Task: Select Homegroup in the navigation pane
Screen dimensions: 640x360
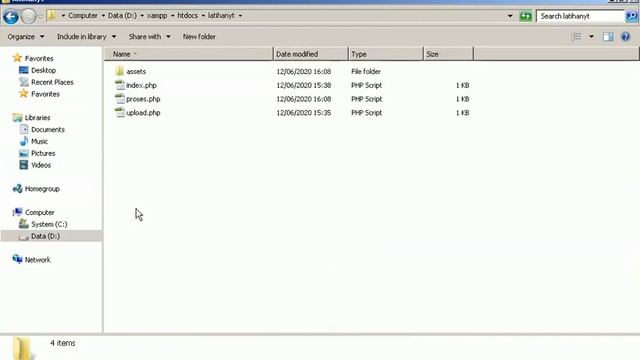Action: 42,189
